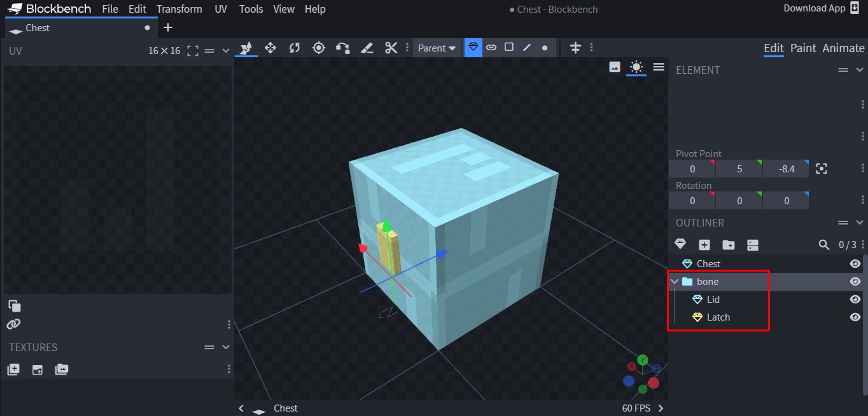Image resolution: width=868 pixels, height=416 pixels.
Task: Switch to edge selection mode with the line icon
Action: coord(527,47)
